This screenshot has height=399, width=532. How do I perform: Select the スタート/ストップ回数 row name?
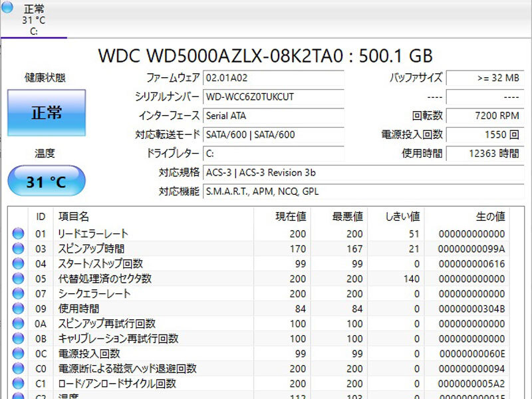(100, 263)
